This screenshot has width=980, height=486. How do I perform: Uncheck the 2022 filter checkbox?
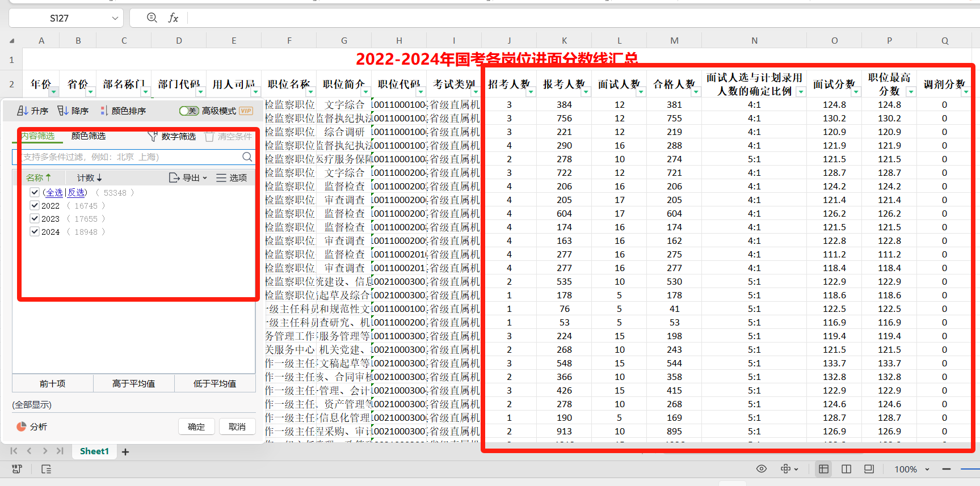coord(35,206)
